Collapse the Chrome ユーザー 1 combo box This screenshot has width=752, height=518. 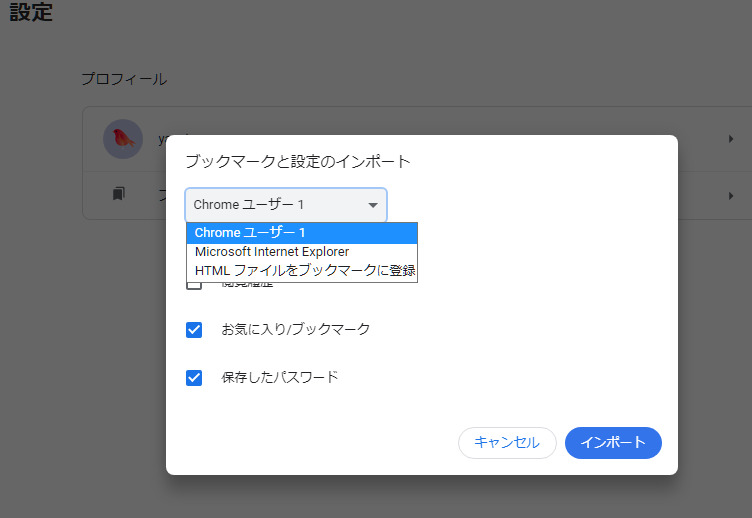click(x=285, y=205)
